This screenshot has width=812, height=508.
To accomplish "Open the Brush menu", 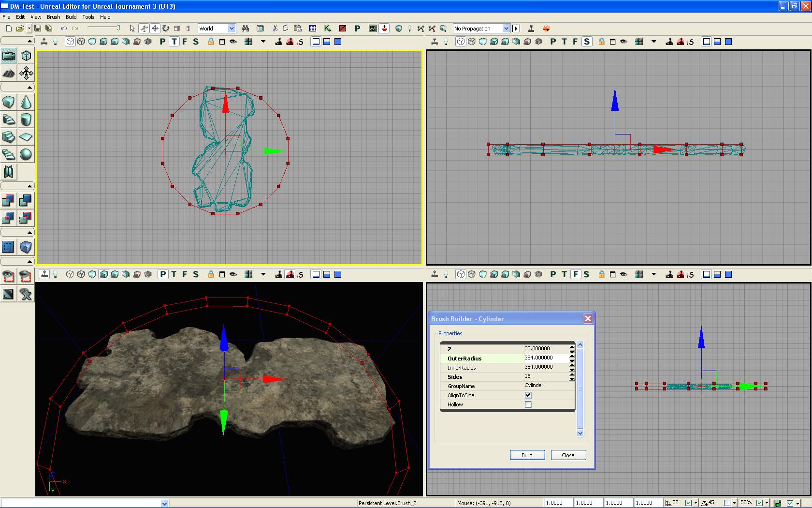I will click(x=53, y=17).
